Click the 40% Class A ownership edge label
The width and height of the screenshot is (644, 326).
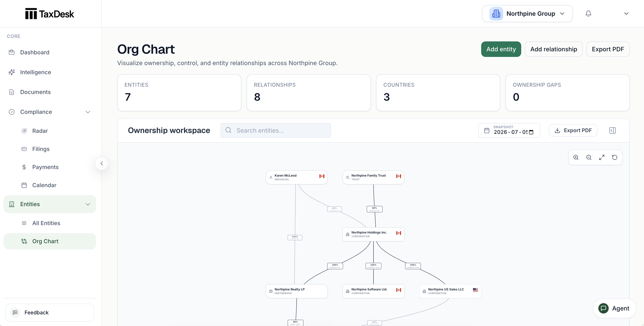[x=334, y=209]
